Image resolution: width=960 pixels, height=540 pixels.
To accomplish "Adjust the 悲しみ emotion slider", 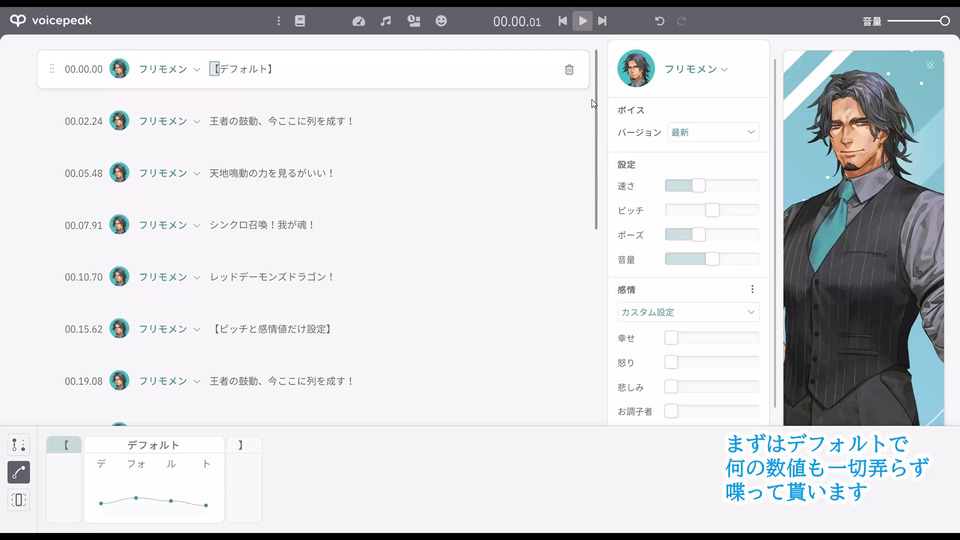I will click(x=712, y=387).
